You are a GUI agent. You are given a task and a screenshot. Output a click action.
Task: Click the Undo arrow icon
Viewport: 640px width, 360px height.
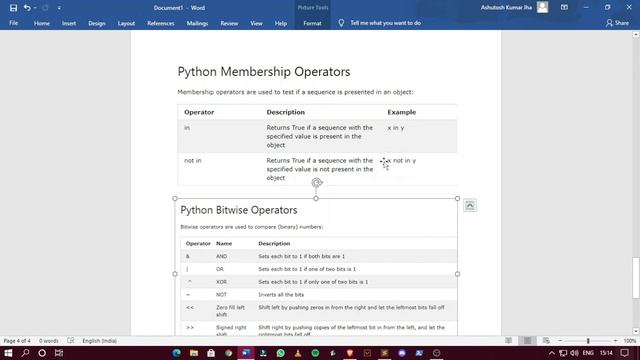[27, 8]
